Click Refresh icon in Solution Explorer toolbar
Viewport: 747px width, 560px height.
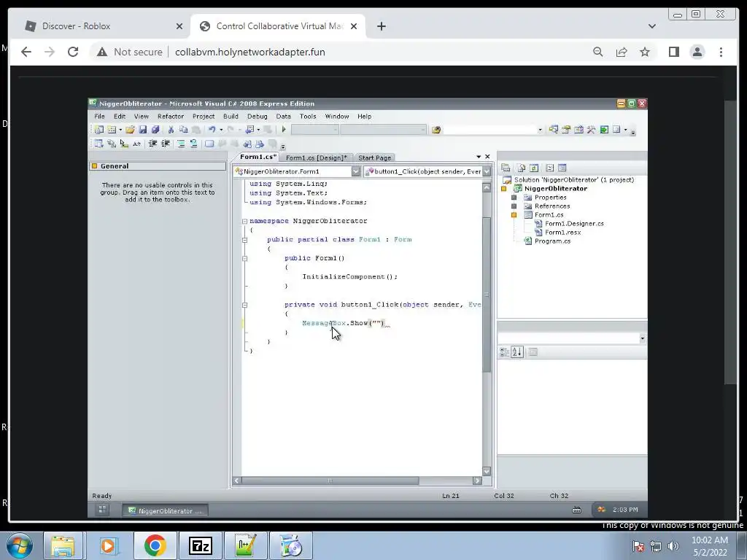[534, 168]
